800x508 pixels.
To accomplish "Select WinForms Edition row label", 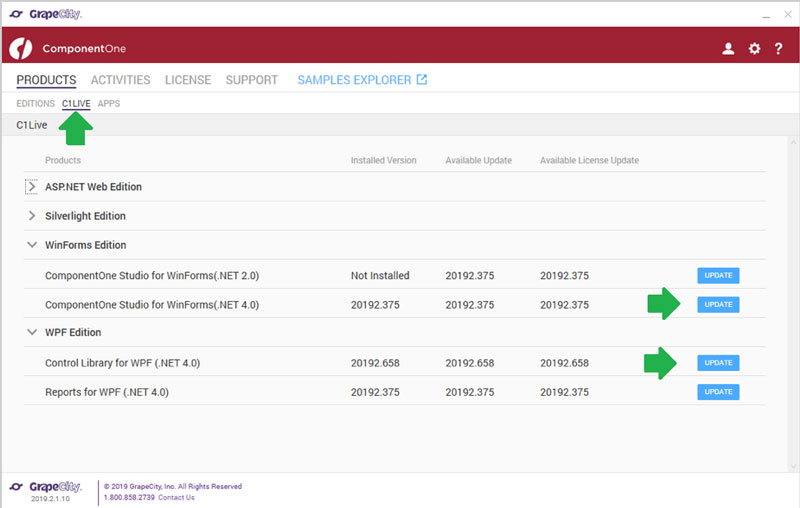I will pyautogui.click(x=86, y=245).
